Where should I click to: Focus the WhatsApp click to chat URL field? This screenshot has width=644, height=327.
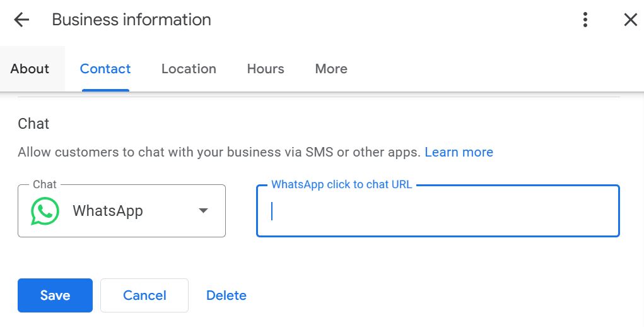[x=438, y=211]
